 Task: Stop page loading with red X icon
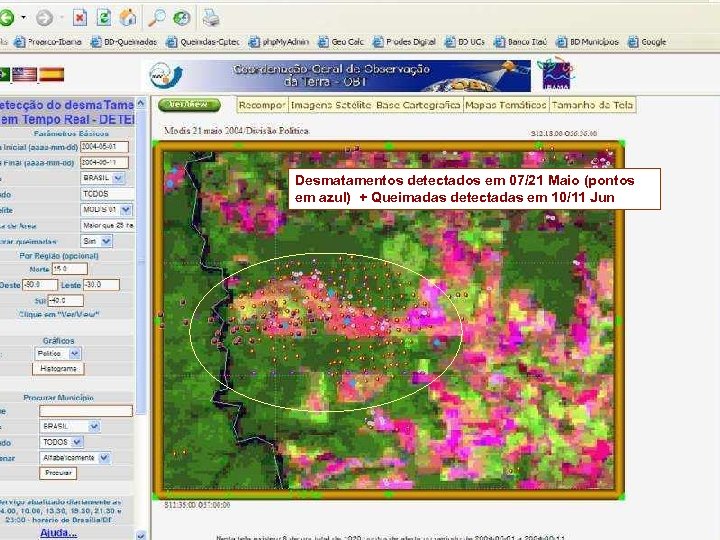(x=79, y=18)
